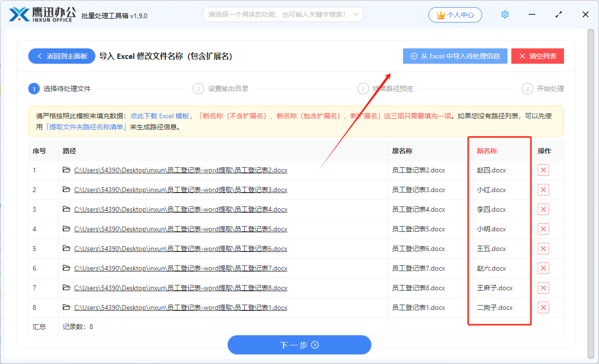Open the function search dropdown

point(283,14)
